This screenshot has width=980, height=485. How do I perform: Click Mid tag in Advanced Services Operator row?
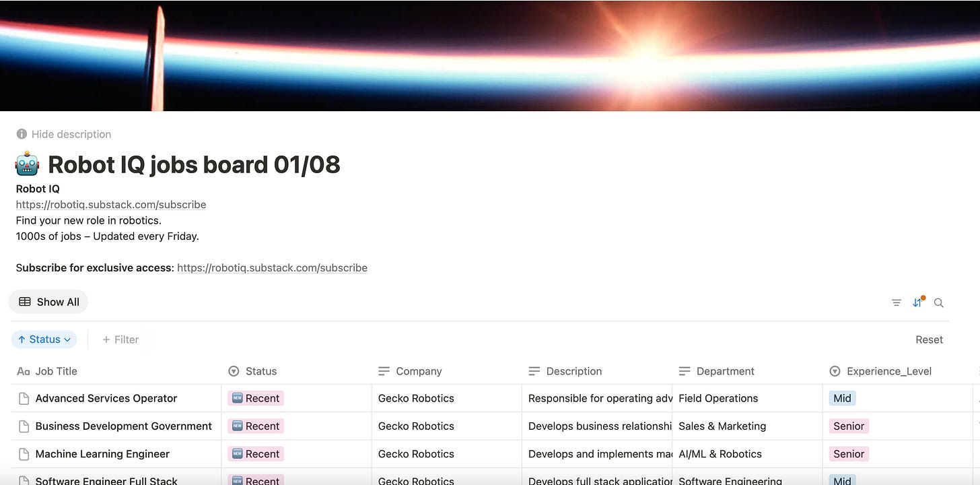tap(842, 398)
